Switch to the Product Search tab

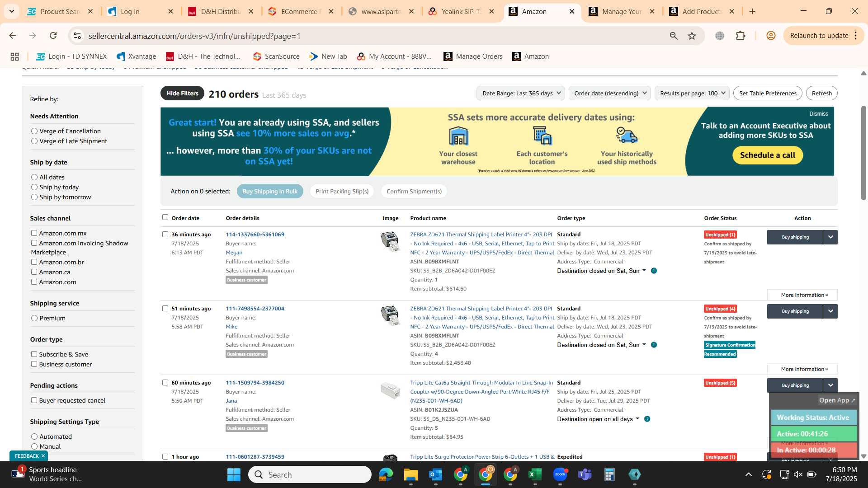(x=60, y=11)
